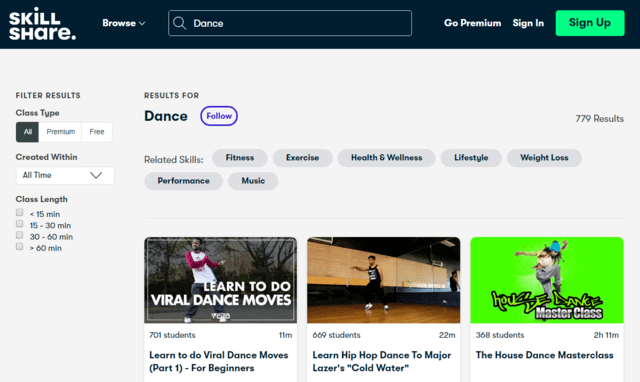Select the Health & Wellness skill tag
This screenshot has height=382, width=640.
click(387, 158)
